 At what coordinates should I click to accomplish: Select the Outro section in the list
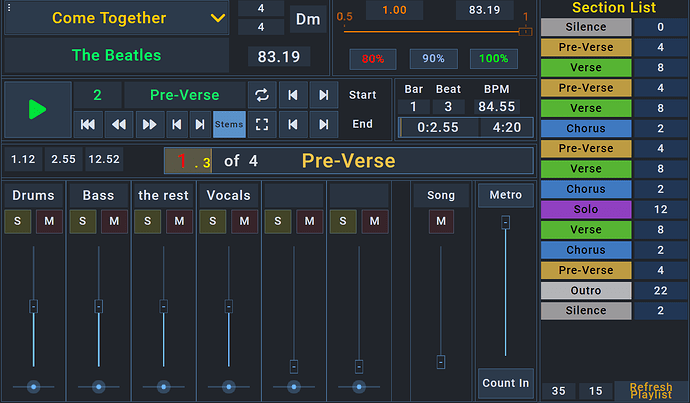point(586,290)
